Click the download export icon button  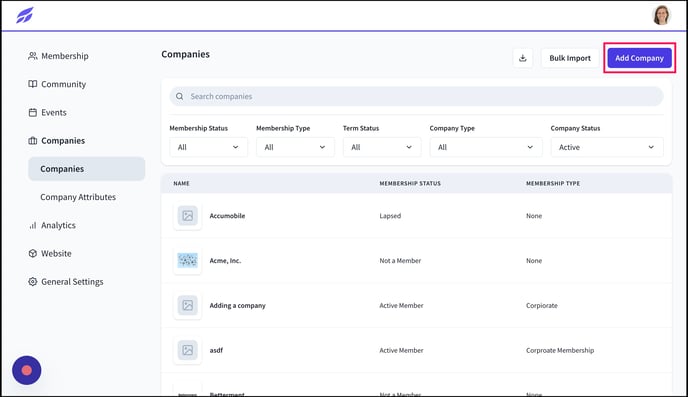pos(523,58)
